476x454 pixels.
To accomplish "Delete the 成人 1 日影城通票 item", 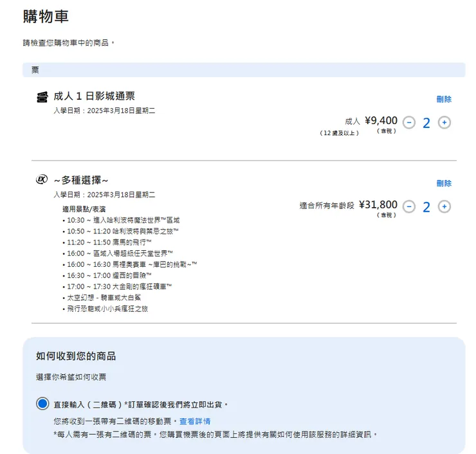I will tap(444, 99).
